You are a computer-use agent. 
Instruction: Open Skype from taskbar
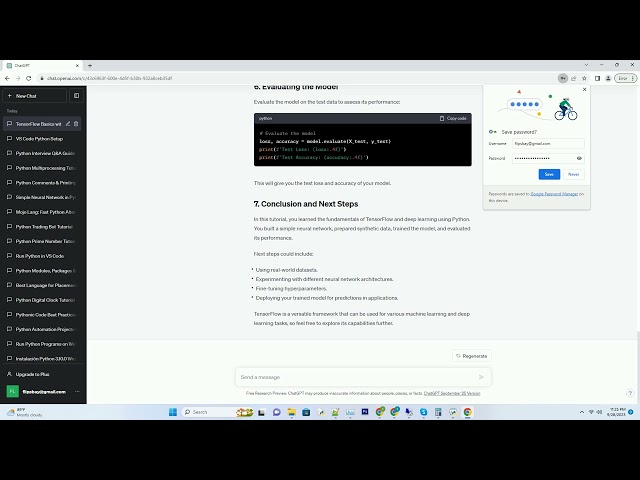[423, 412]
